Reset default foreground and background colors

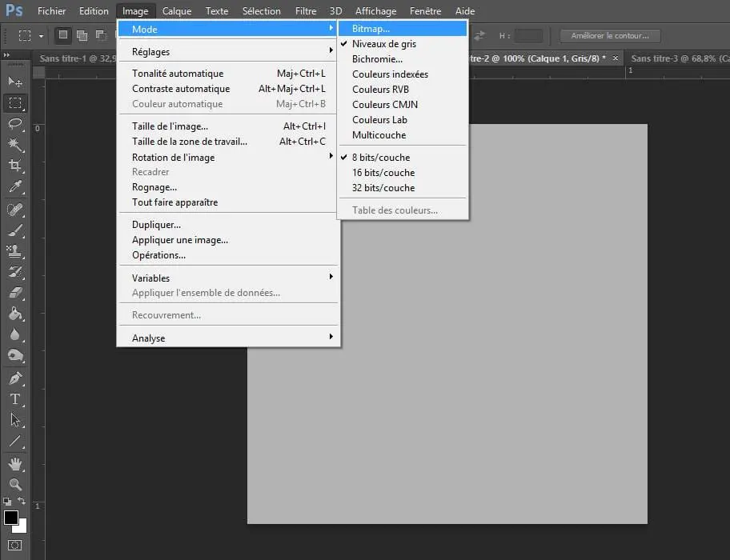pos(7,502)
